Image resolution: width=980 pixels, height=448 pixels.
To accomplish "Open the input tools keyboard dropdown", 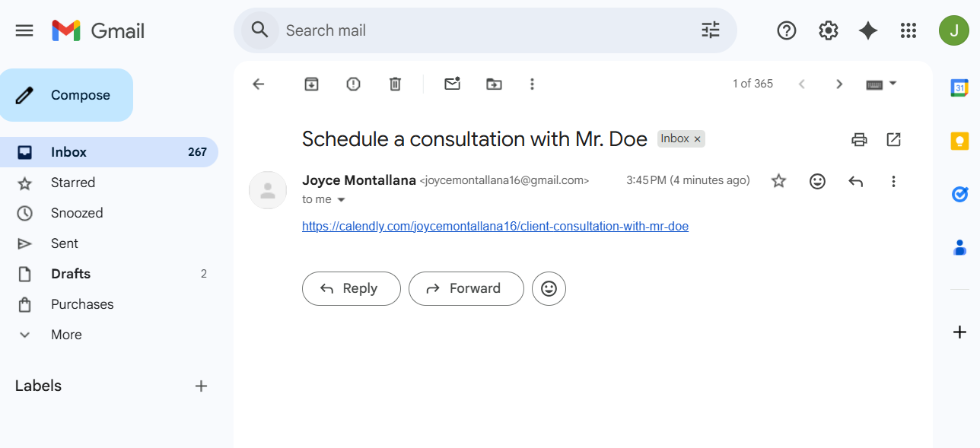I will pos(892,84).
